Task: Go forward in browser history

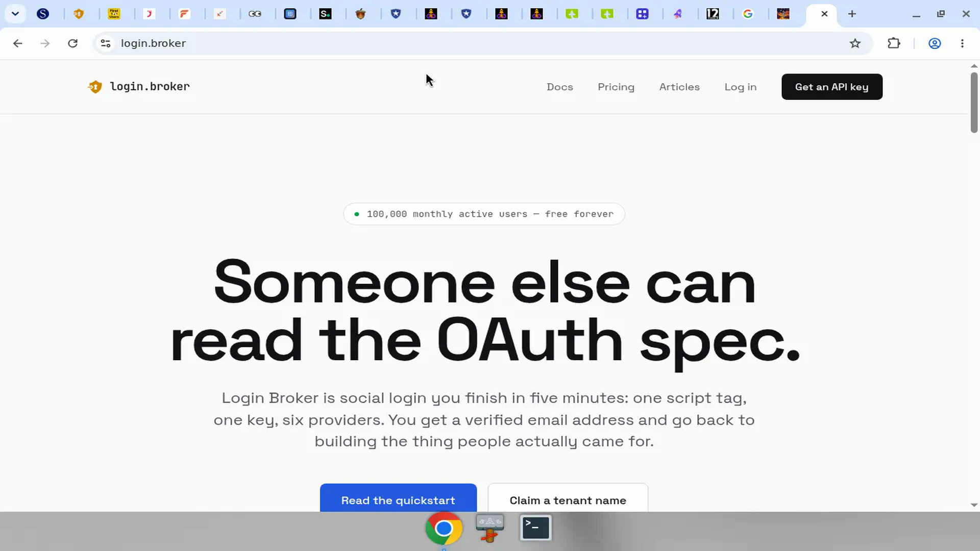Action: tap(45, 43)
